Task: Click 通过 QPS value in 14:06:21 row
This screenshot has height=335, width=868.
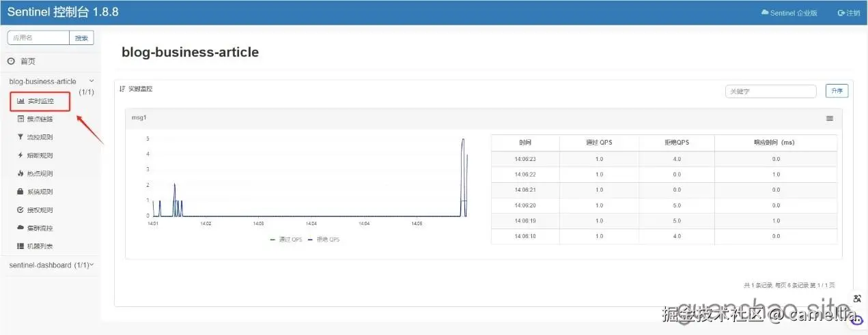Action: point(599,190)
